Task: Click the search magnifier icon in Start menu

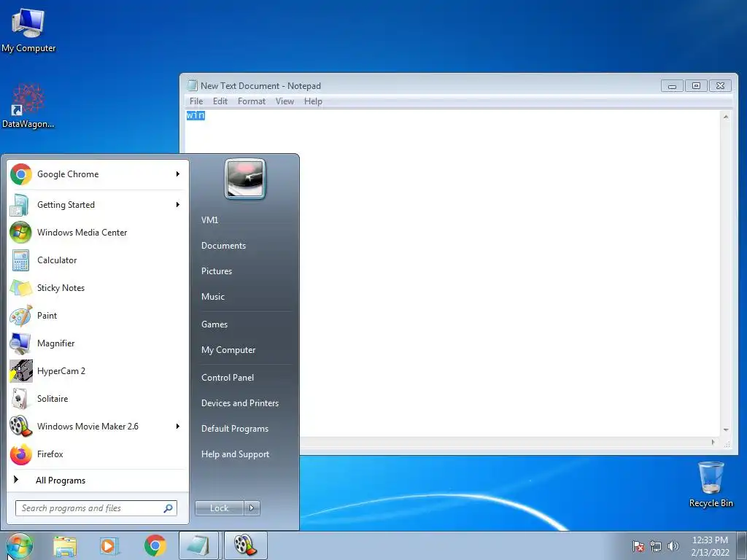Action: click(x=169, y=508)
